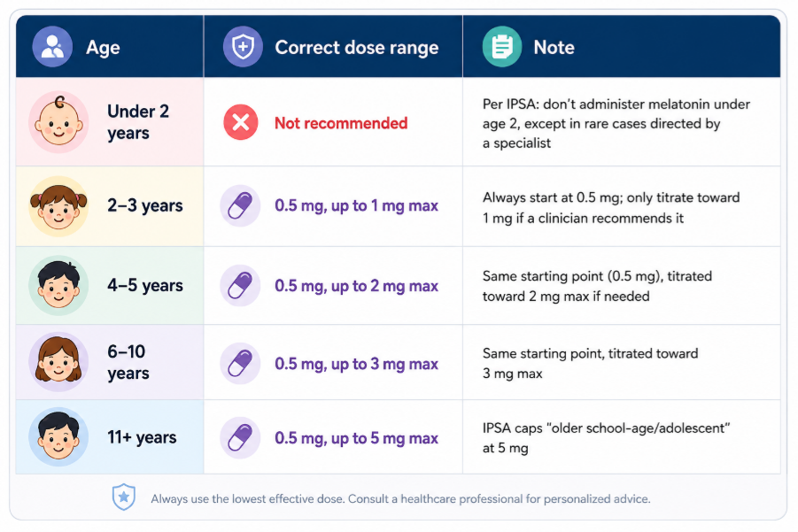This screenshot has width=798, height=532.
Task: Click the 0.5 mg, up to 3 mg max text
Action: (356, 364)
